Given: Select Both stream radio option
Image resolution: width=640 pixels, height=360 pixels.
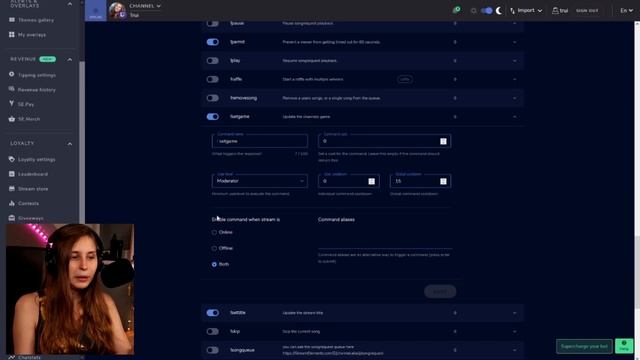Looking at the screenshot, I should [x=214, y=264].
